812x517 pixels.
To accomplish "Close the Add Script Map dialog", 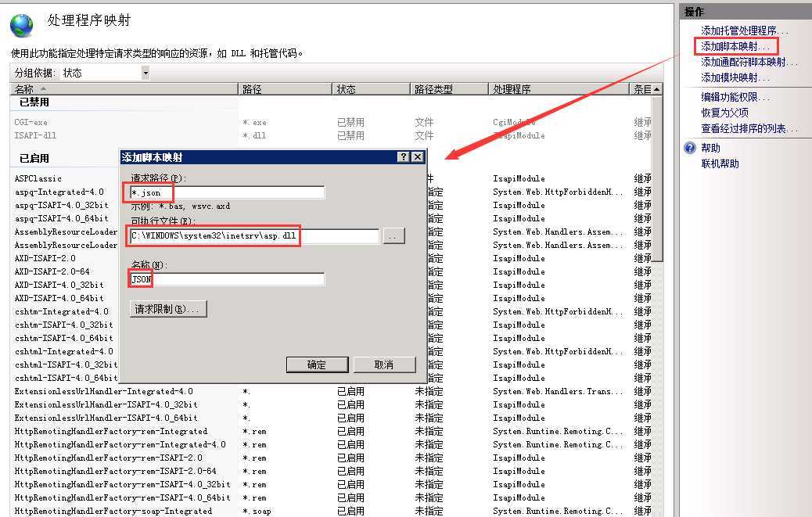I will pyautogui.click(x=418, y=156).
